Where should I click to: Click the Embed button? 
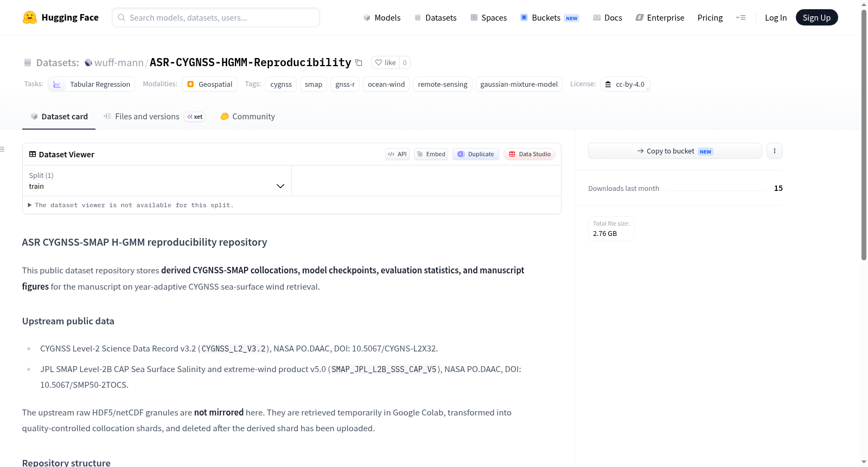coord(431,154)
